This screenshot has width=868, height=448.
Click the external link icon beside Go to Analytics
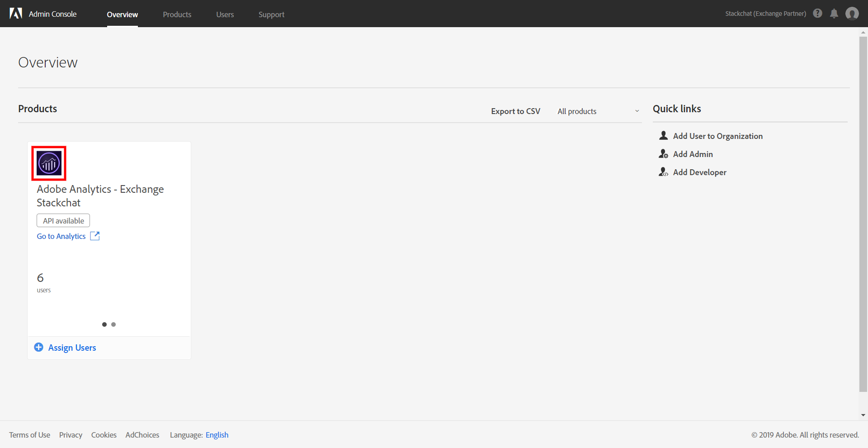point(95,236)
